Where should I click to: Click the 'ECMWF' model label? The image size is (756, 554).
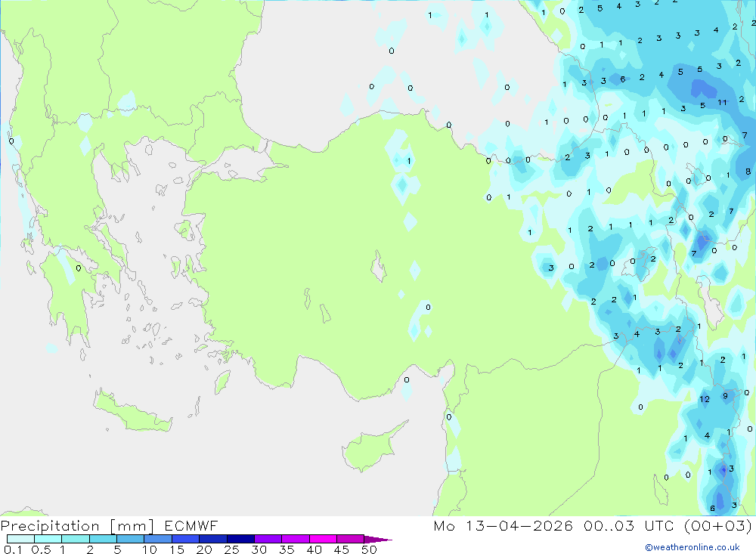click(191, 525)
